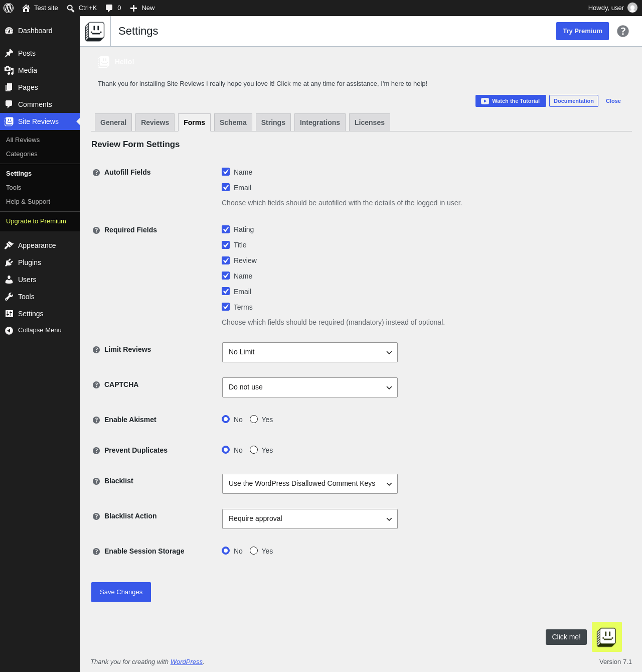
Task: Open All Reviews submenu item
Action: pos(23,140)
